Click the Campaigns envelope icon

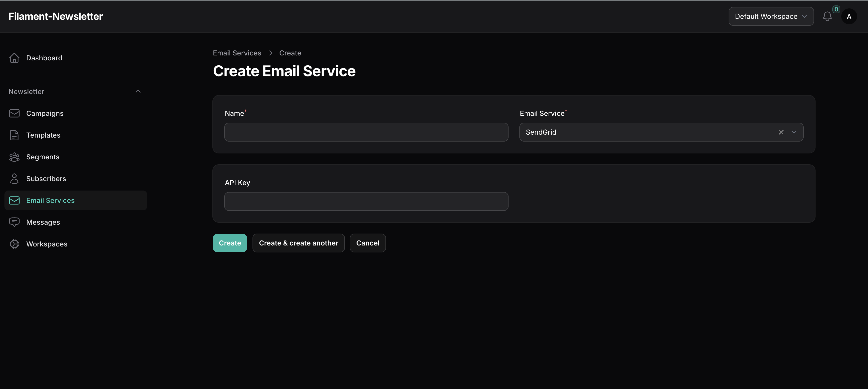14,113
